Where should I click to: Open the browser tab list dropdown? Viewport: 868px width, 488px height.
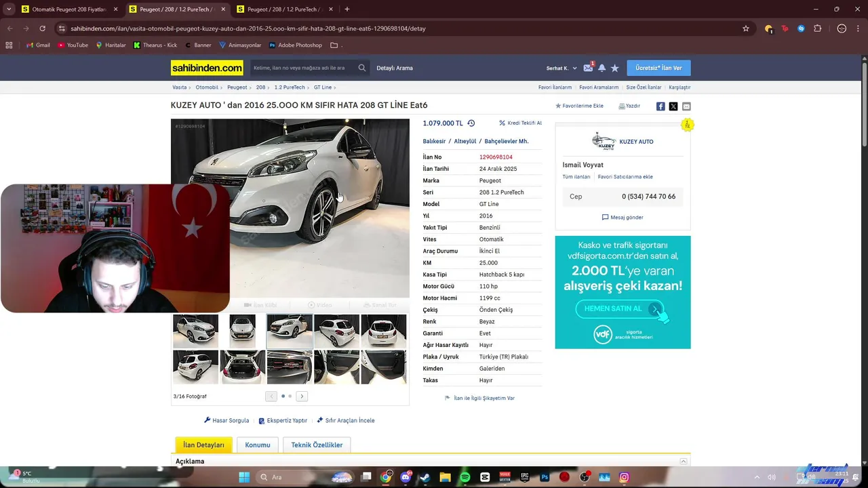9,9
